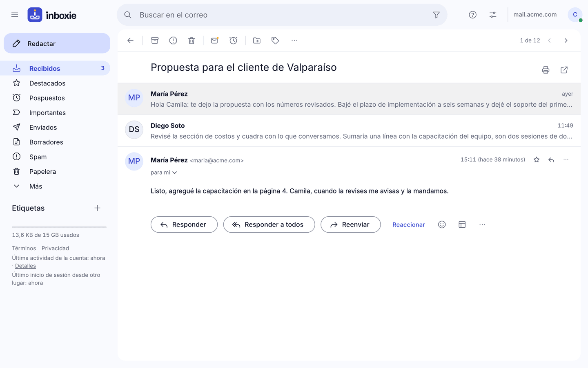Click the layout icon next to emoji
588x368 pixels.
click(x=462, y=224)
